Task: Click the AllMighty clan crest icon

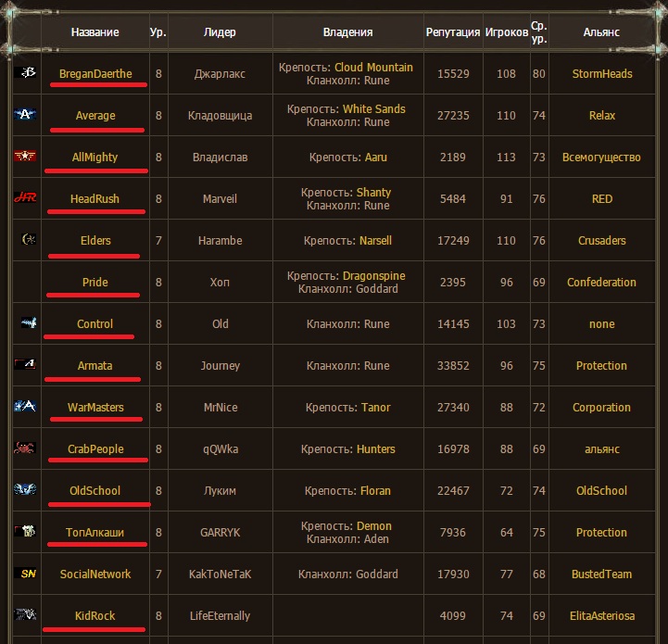Action: pos(26,158)
